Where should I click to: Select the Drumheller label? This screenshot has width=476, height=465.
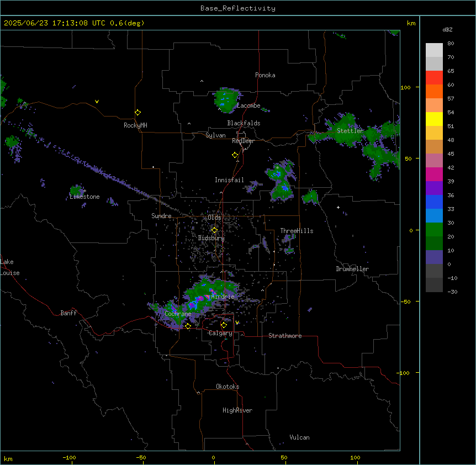pyautogui.click(x=352, y=269)
